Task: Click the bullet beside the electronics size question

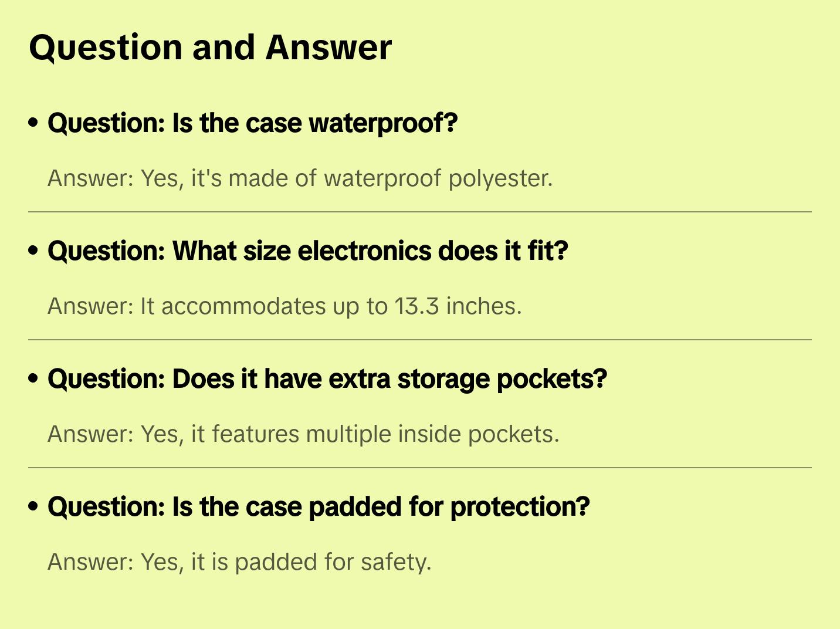Action: pos(33,251)
